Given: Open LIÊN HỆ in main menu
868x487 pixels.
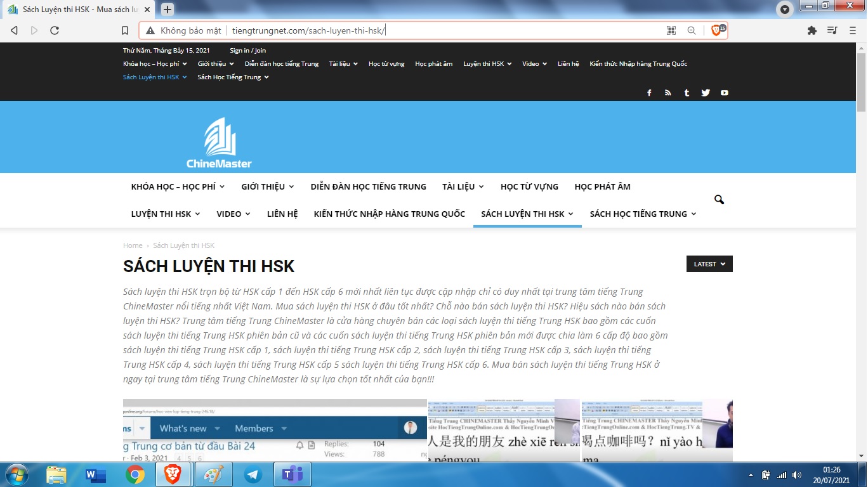Looking at the screenshot, I should click(282, 214).
